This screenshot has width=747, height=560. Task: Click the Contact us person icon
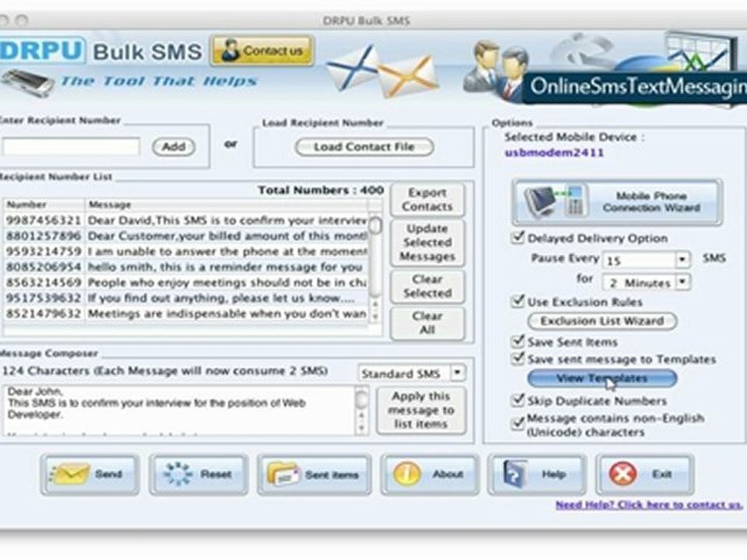(230, 50)
